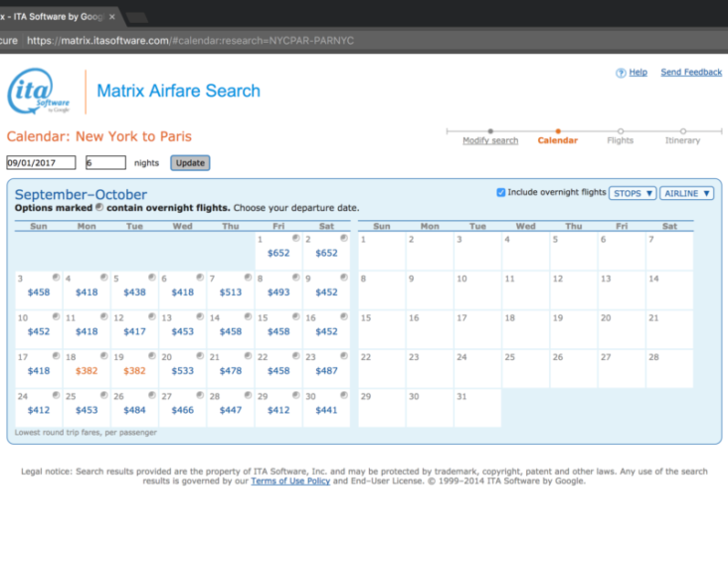Image resolution: width=728 pixels, height=582 pixels.
Task: Select the Flights step
Action: [621, 140]
